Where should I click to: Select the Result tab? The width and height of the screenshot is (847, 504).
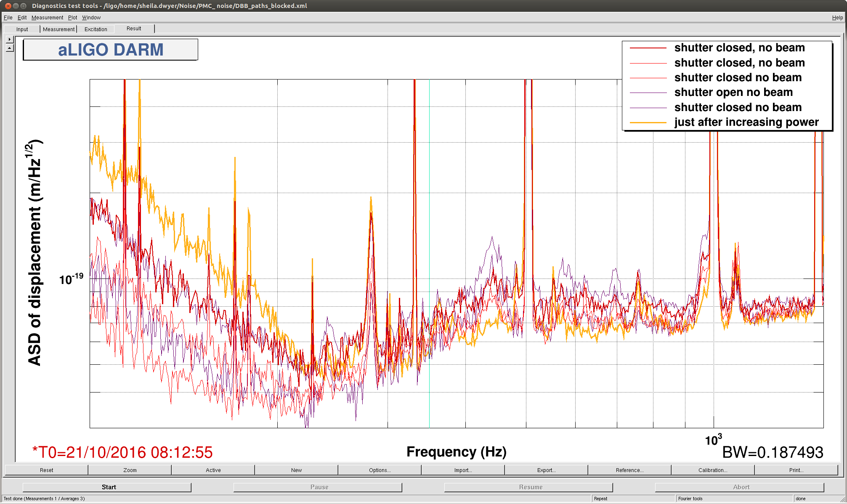click(134, 29)
